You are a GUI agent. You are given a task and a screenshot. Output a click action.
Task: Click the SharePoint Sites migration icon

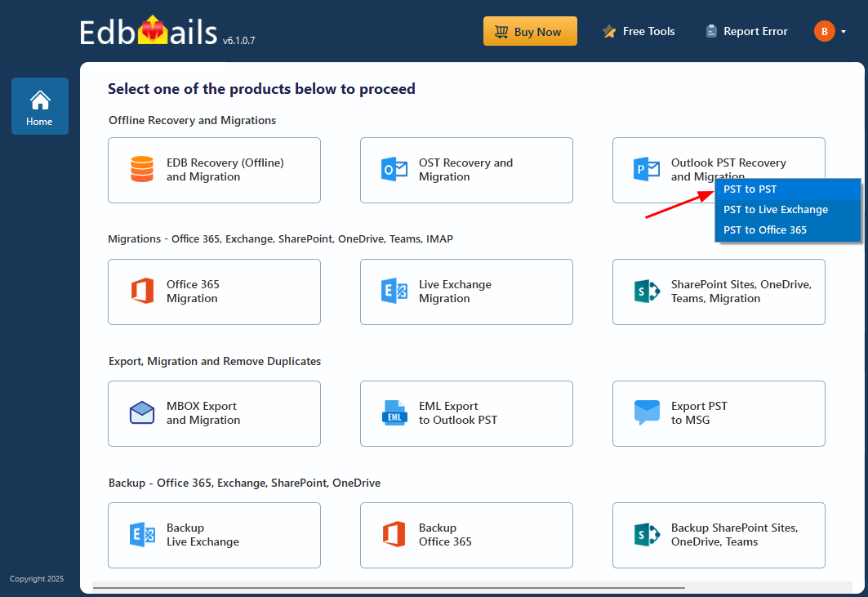coord(647,292)
